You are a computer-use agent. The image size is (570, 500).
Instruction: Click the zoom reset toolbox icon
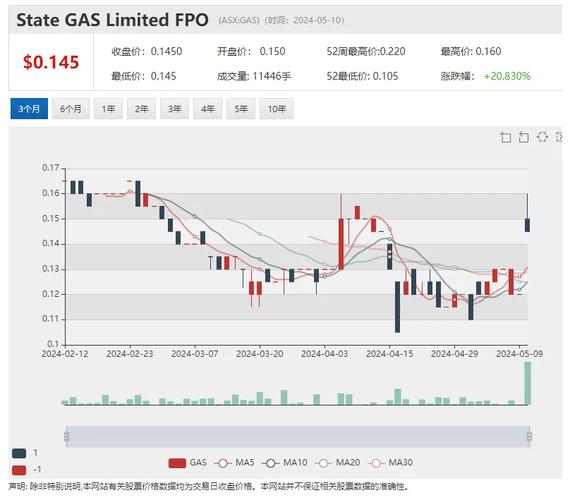click(x=523, y=137)
